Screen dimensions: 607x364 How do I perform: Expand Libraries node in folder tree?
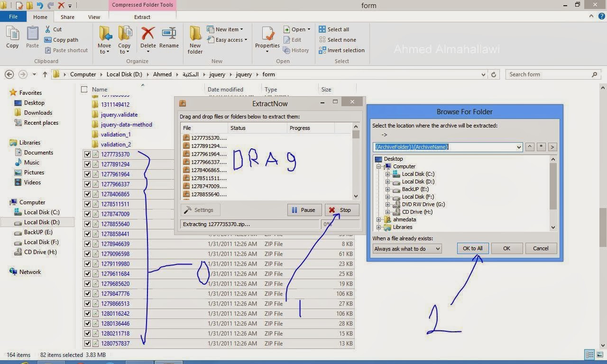pos(379,227)
